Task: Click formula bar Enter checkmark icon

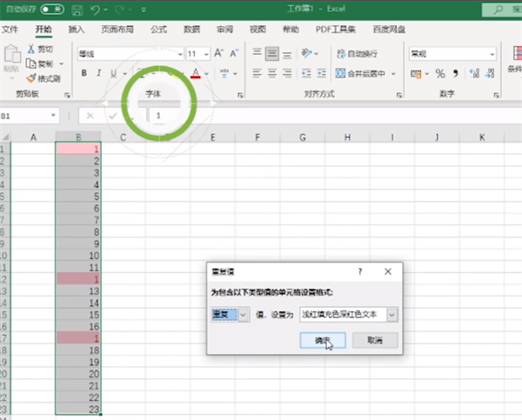Action: 113,116
